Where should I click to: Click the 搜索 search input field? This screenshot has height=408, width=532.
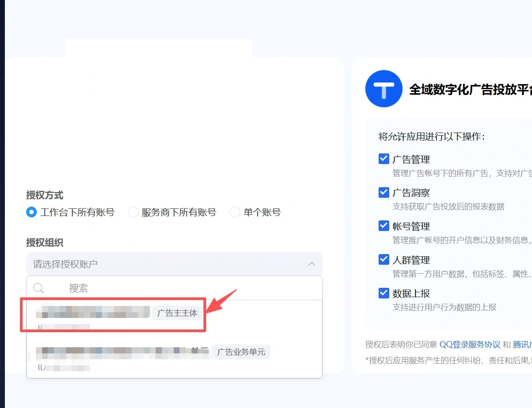[x=174, y=288]
